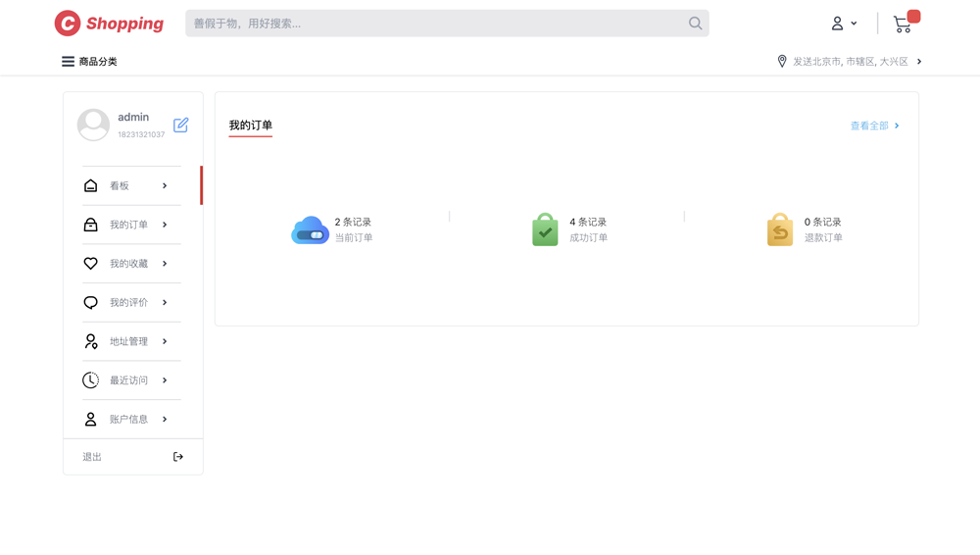Click the logout arrow icon
980x555 pixels.
pyautogui.click(x=177, y=457)
